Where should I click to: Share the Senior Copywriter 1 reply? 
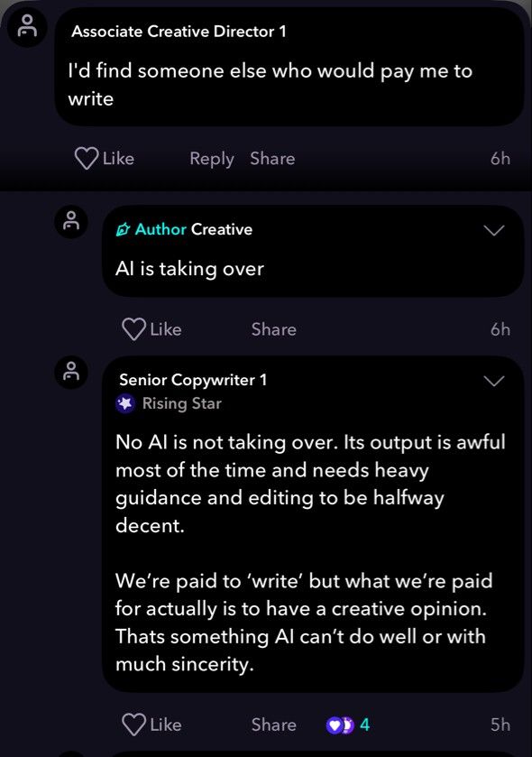click(274, 725)
